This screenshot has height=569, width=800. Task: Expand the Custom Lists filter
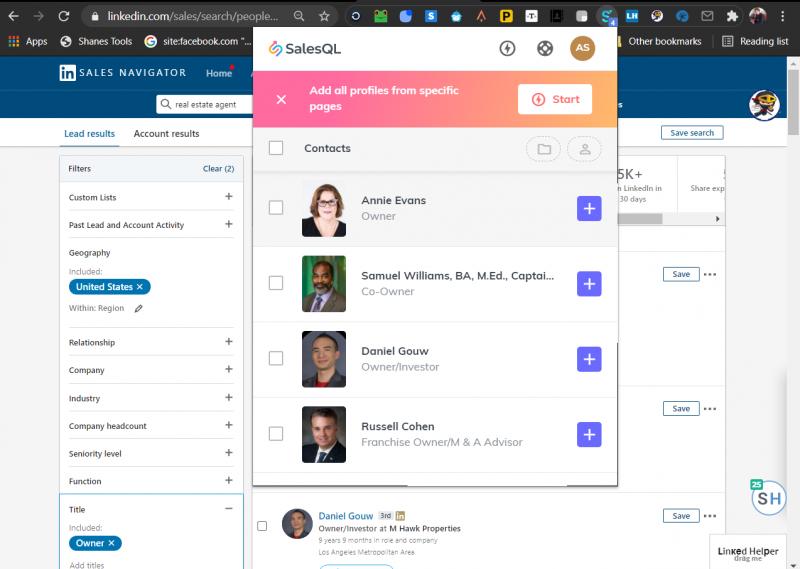[x=229, y=197]
